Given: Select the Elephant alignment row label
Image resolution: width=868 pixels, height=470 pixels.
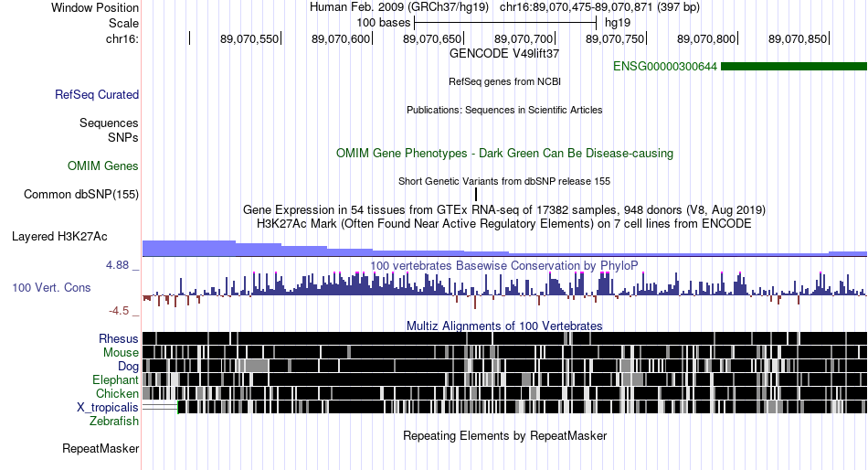Looking at the screenshot, I should [x=116, y=379].
